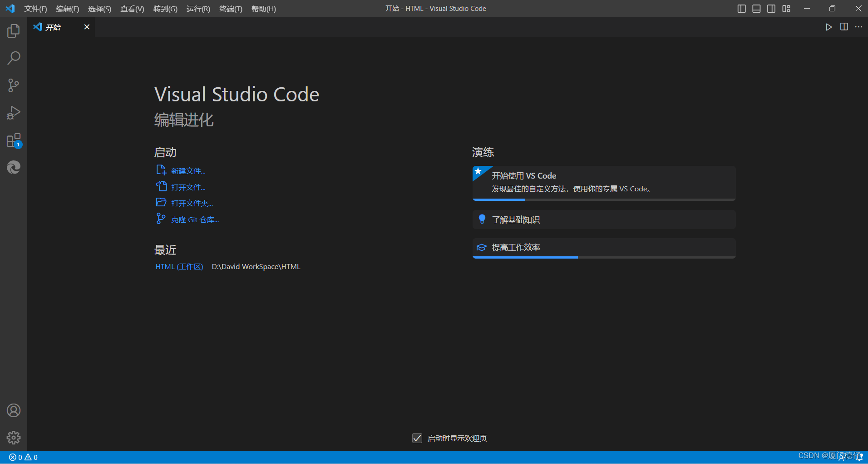
Task: Click progress bar under 开始使用 VS Code
Action: click(x=604, y=200)
